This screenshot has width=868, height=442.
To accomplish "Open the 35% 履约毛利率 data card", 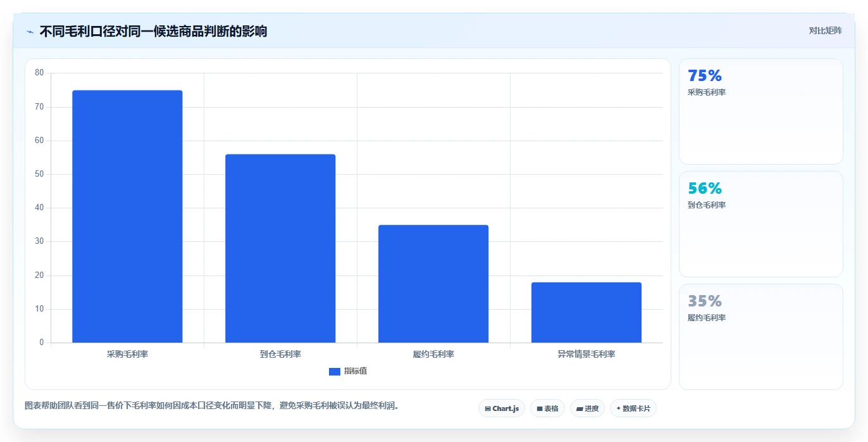I will click(760, 337).
